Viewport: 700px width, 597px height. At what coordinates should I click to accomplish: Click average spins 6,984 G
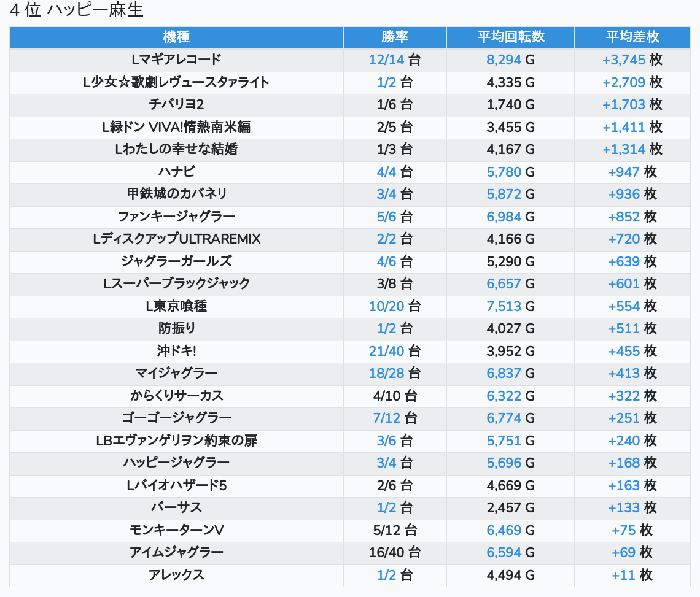point(510,217)
